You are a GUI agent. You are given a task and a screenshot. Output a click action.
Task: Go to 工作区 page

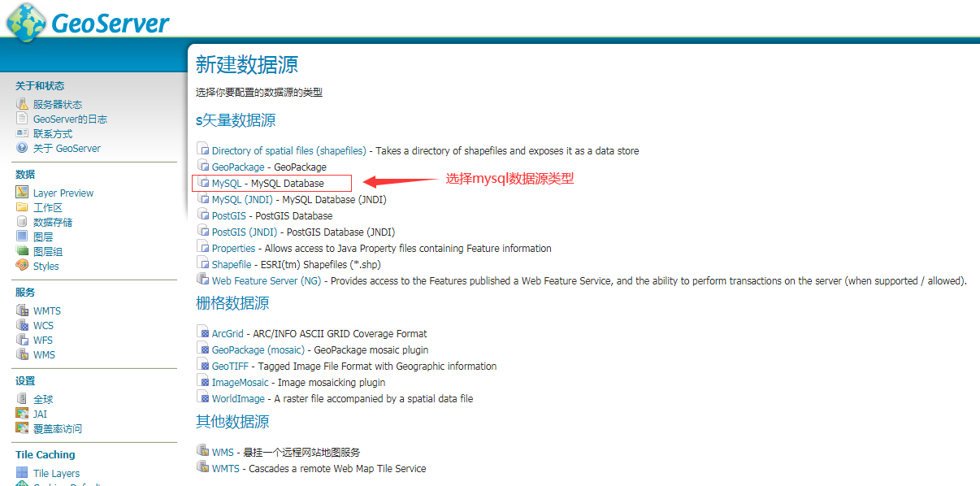coord(48,207)
